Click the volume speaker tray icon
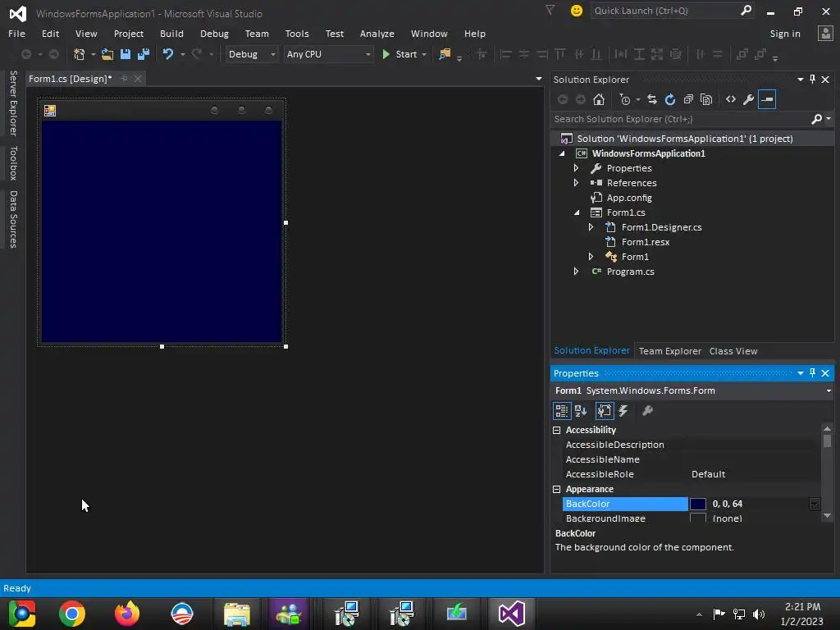This screenshot has width=840, height=630. (759, 614)
